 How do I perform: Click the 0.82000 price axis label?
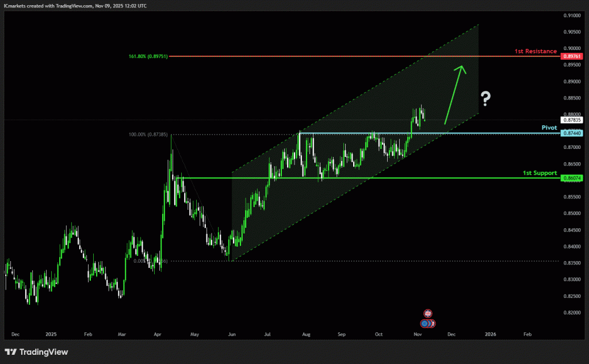[x=572, y=313]
